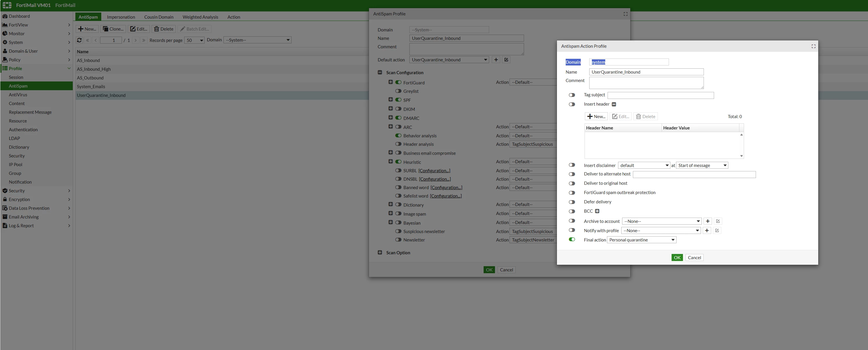The height and width of the screenshot is (350, 868).
Task: Click New in the Insert header table
Action: click(x=596, y=117)
